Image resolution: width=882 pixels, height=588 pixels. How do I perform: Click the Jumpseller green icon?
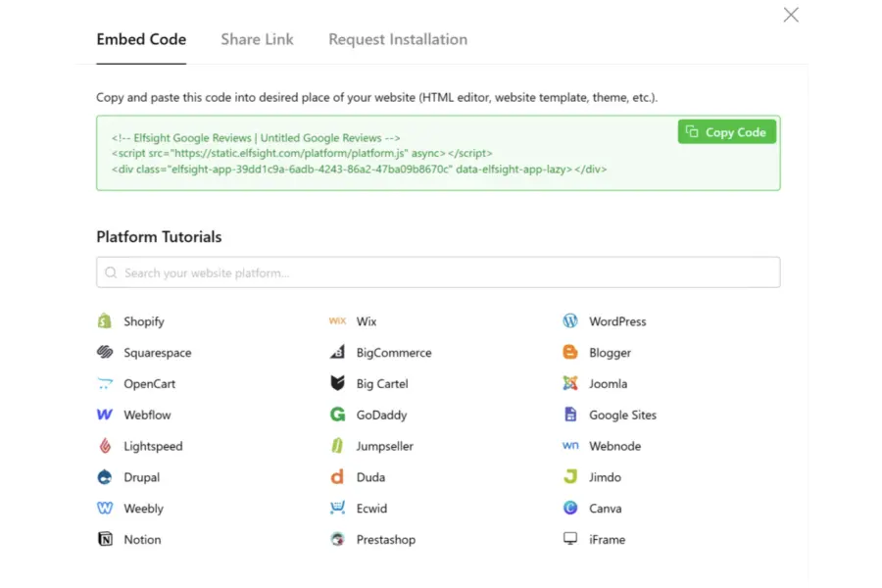point(337,446)
